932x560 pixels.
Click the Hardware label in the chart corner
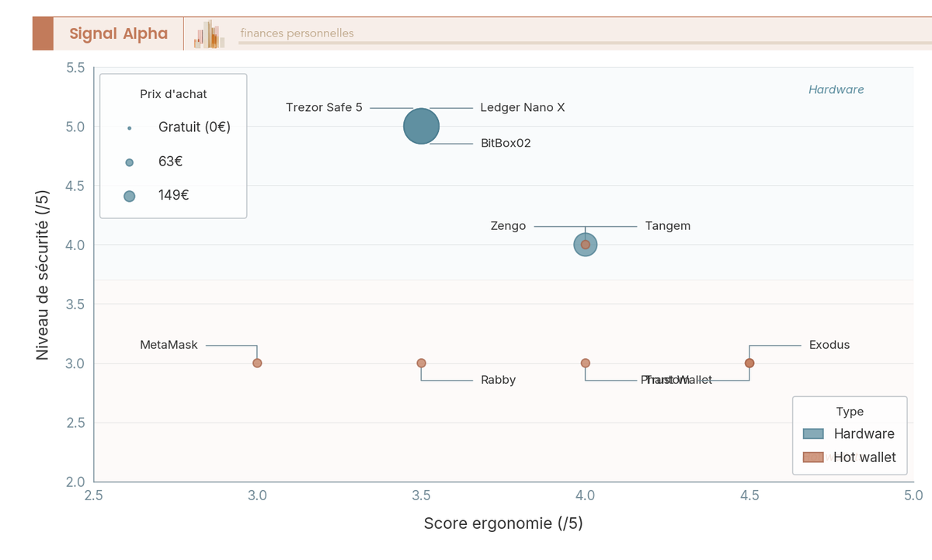pos(836,89)
